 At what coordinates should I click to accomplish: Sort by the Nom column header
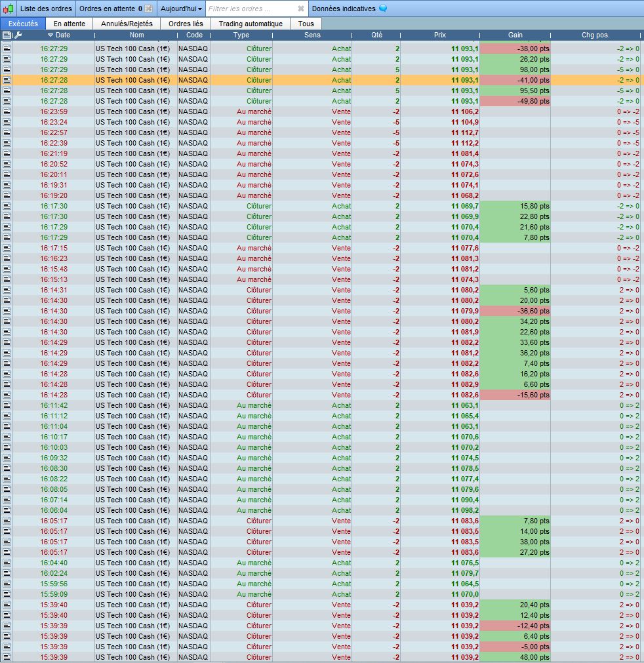[x=136, y=35]
